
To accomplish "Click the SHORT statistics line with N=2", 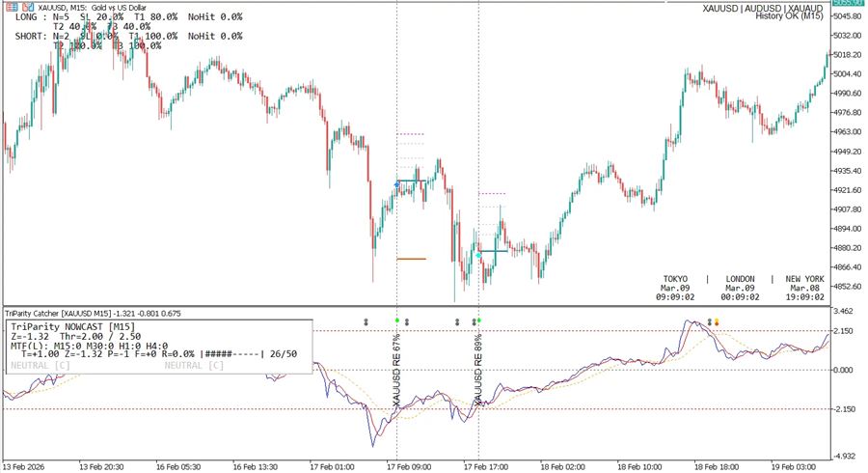I will 129,36.
